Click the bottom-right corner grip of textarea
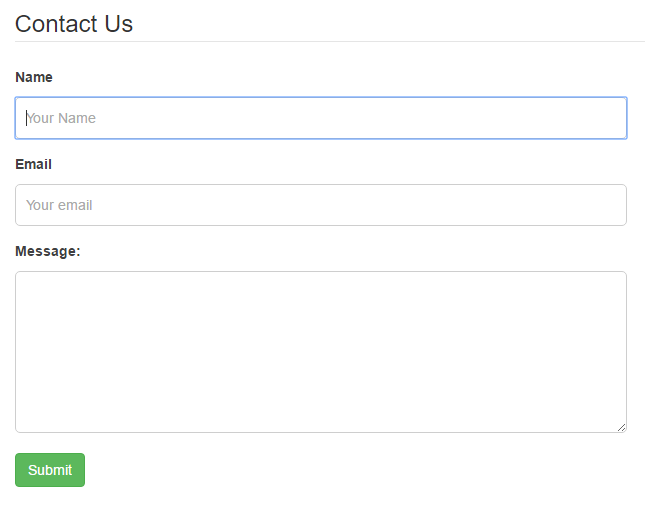 [x=621, y=427]
